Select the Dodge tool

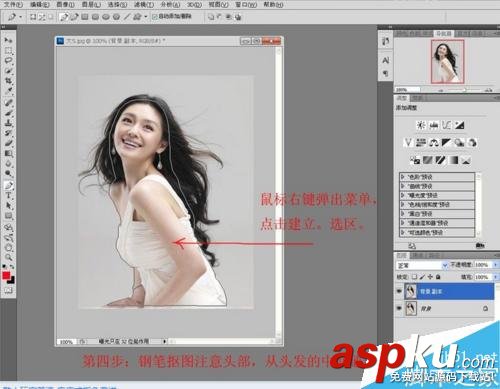(8, 174)
